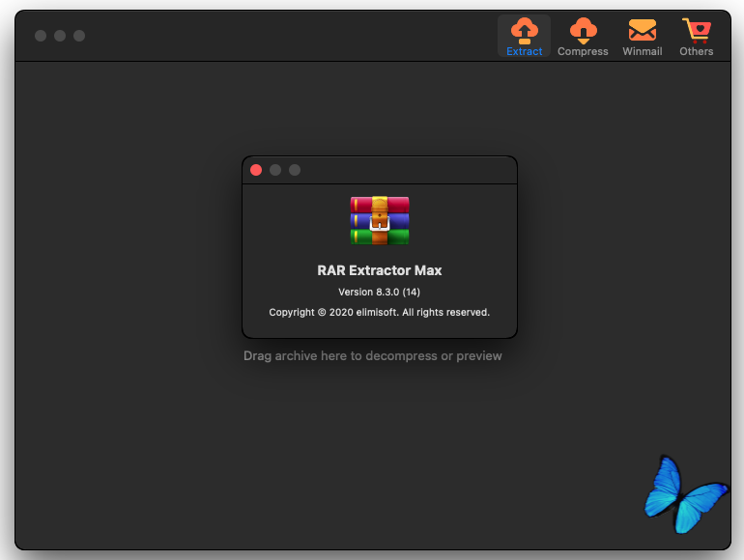Close the About dialog with red button
This screenshot has height=560, width=744.
(256, 170)
